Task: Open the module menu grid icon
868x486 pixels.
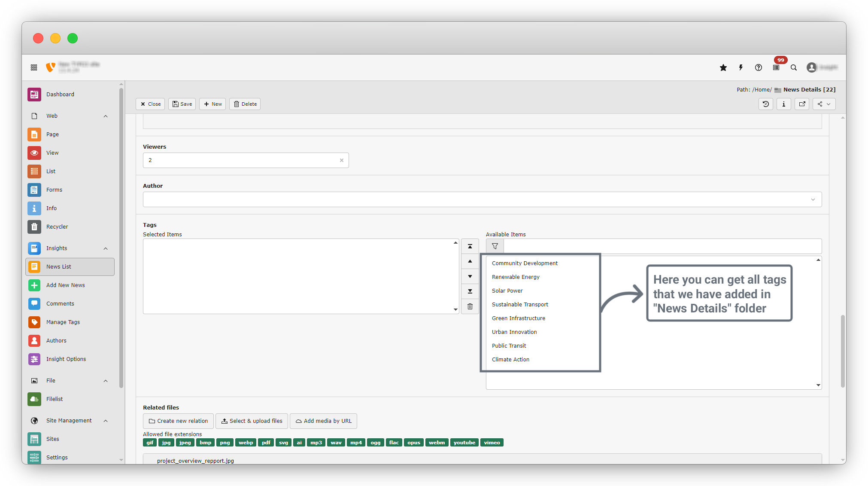Action: pyautogui.click(x=34, y=67)
